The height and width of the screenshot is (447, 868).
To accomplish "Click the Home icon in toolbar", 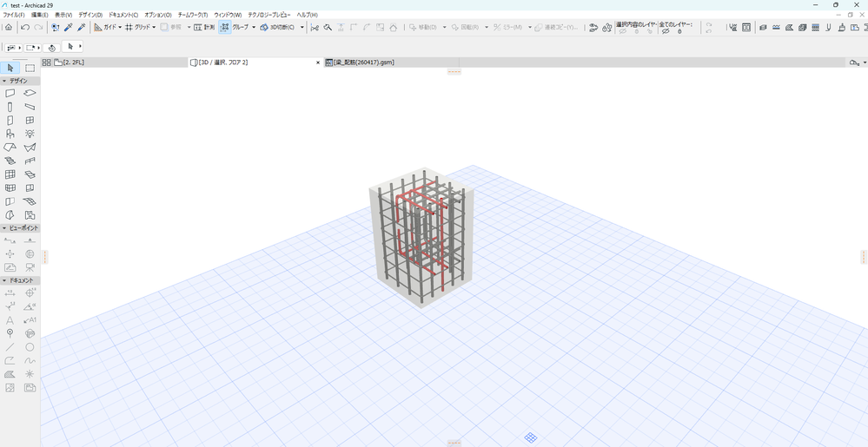I will pyautogui.click(x=9, y=27).
